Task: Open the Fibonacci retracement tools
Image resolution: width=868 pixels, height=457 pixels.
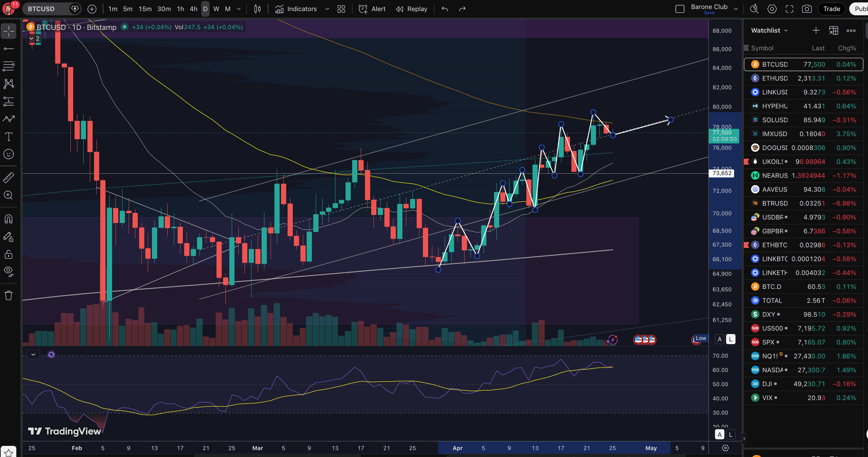Action: click(x=9, y=66)
